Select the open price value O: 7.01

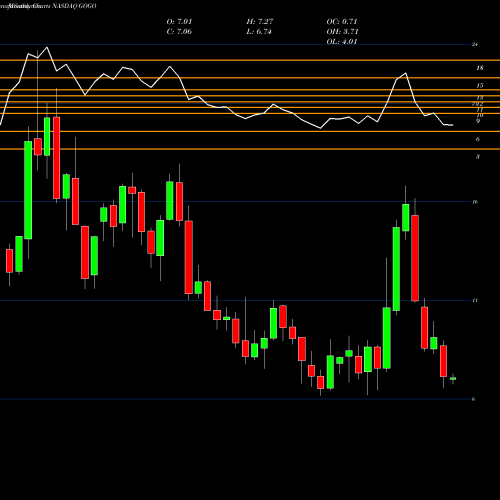pos(179,22)
